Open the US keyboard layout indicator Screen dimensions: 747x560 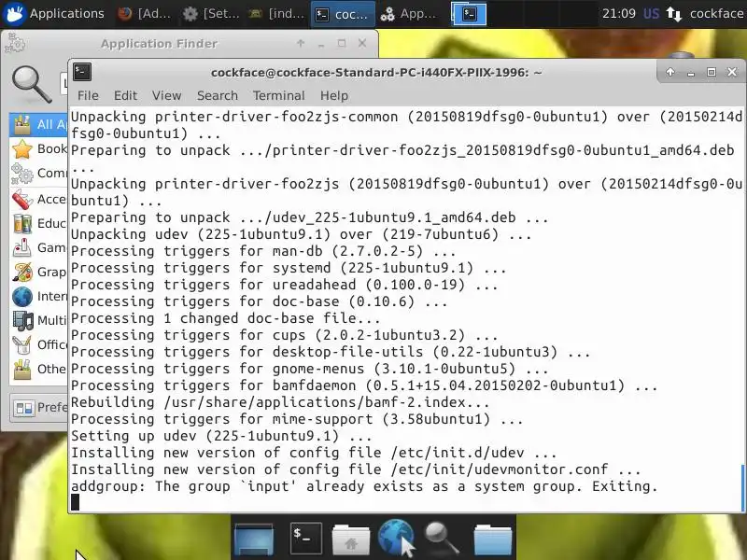point(651,13)
